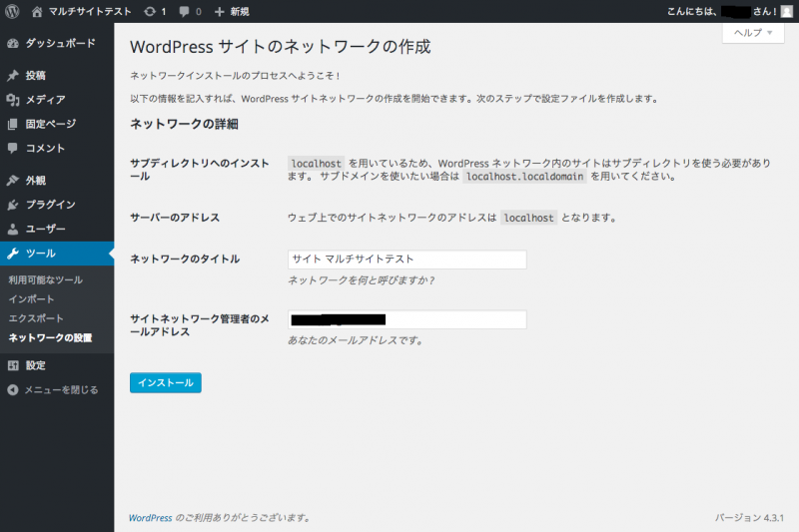Open the ユーザー menu
Viewport: 799px width, 532px height.
[57, 230]
